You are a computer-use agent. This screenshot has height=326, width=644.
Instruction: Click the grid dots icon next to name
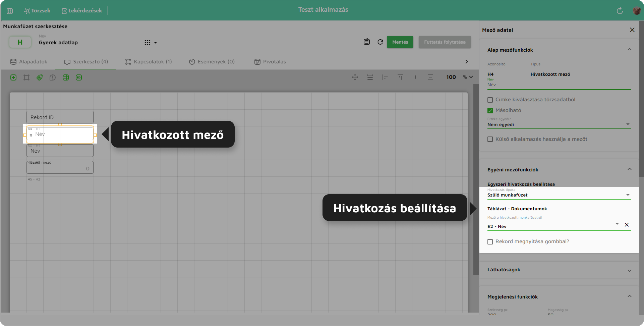[147, 43]
